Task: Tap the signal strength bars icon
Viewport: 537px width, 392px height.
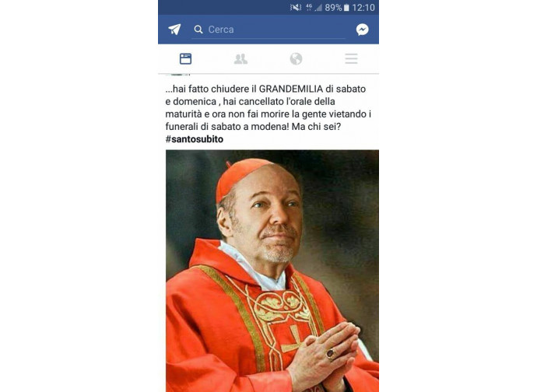Action: [x=318, y=8]
